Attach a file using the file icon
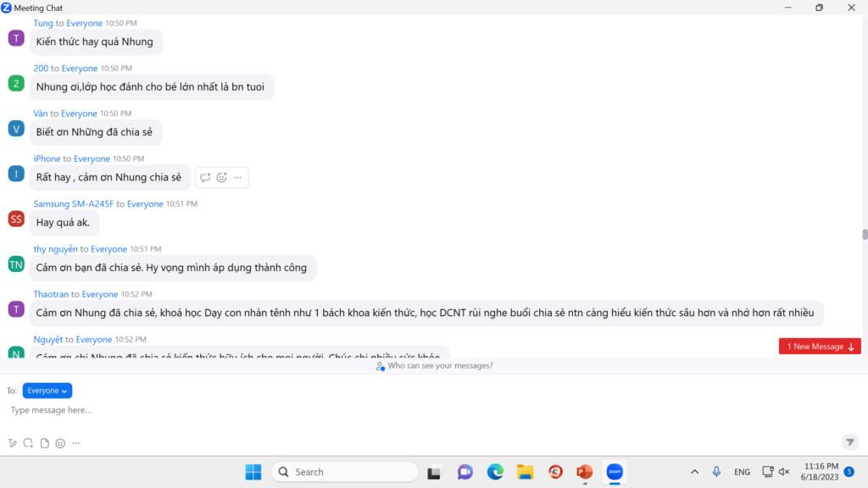This screenshot has width=868, height=488. pyautogui.click(x=44, y=443)
